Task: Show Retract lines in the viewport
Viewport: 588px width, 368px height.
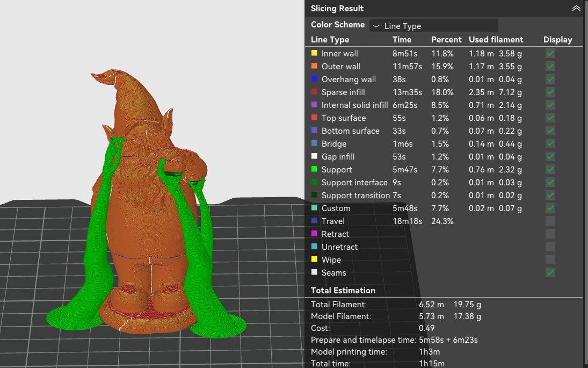Action: click(x=550, y=234)
